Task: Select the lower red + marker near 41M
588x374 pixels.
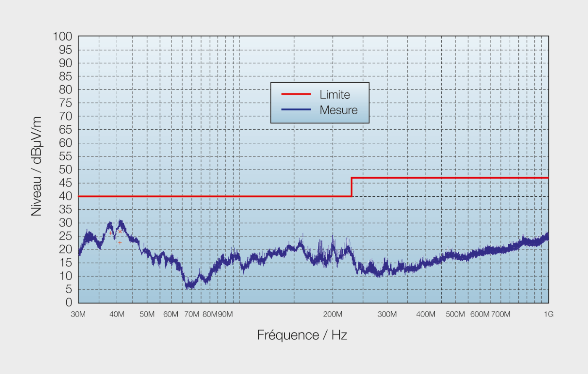Action: pos(120,242)
